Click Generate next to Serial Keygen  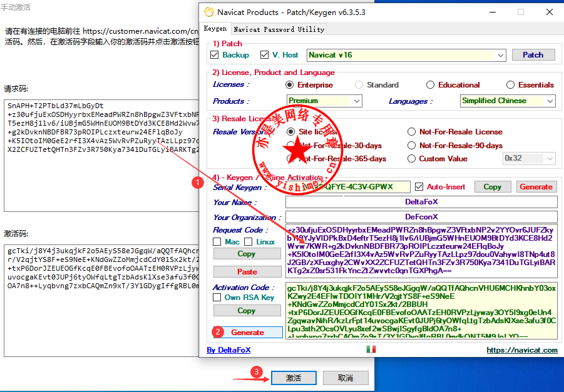[x=536, y=187]
